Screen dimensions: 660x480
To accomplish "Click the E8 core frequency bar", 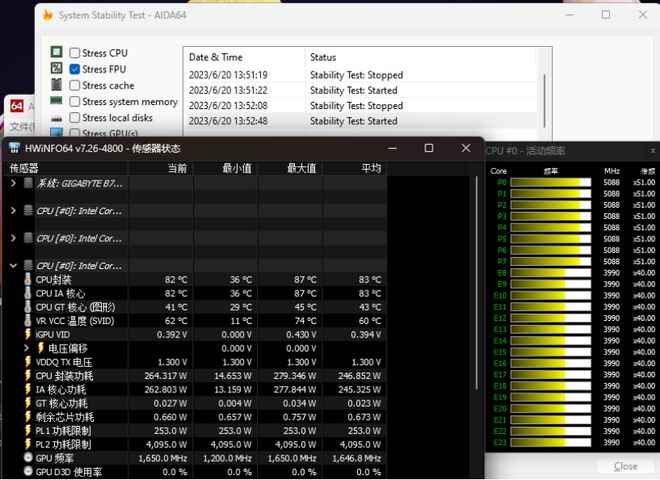I will (x=551, y=273).
